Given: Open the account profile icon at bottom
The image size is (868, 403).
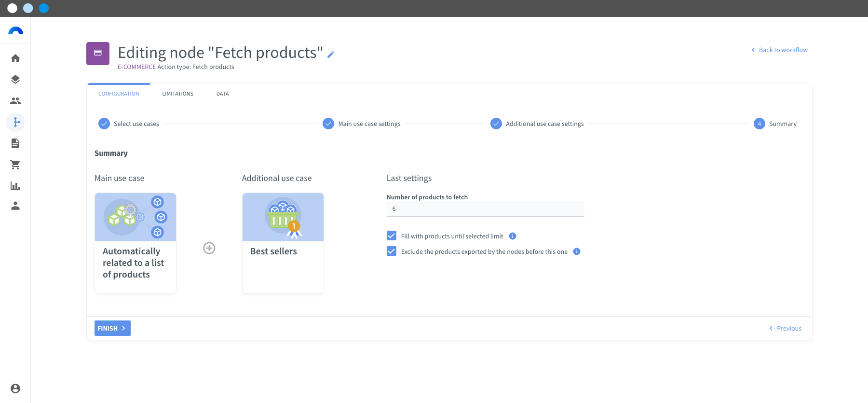Looking at the screenshot, I should coord(15,389).
